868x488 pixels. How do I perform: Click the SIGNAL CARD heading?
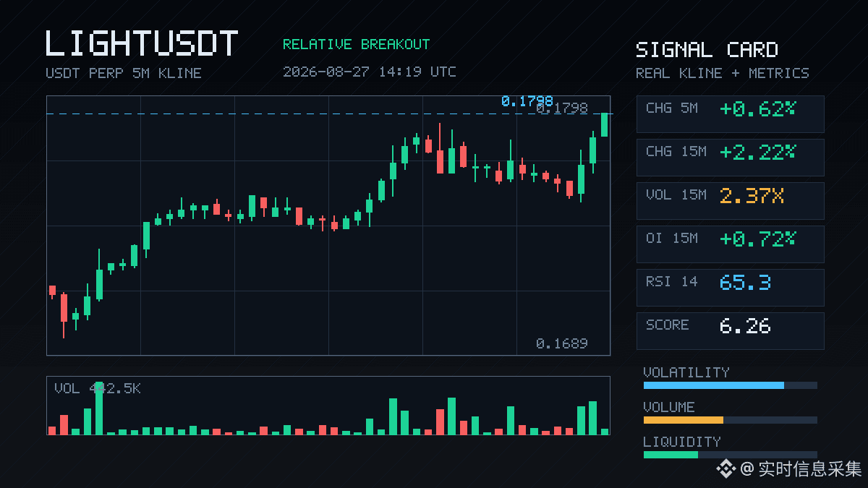[707, 50]
